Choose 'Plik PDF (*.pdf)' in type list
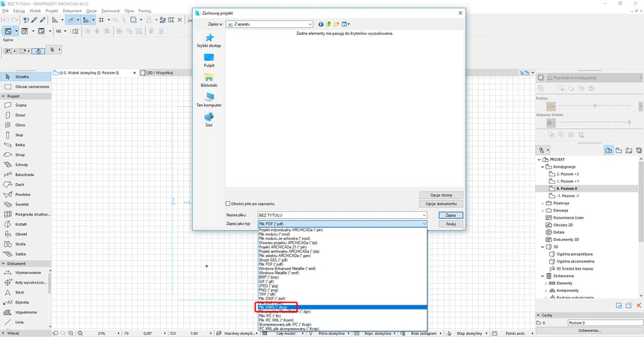Viewport: 644px width, 337px height. pos(343,265)
